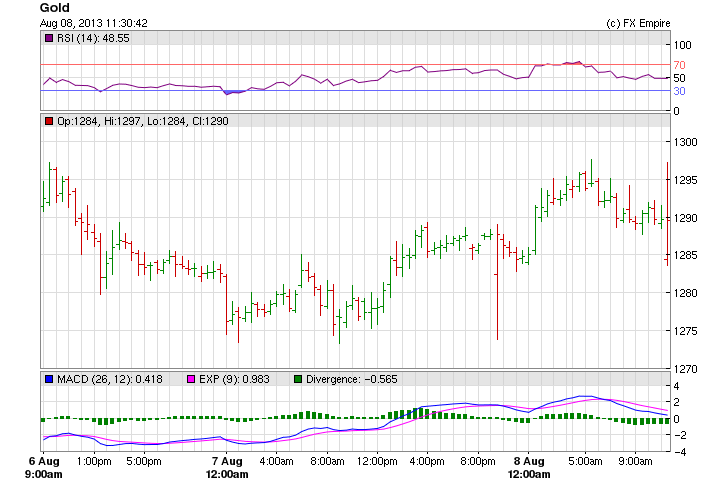Click the price axis label 1295
This screenshot has height=487, width=710.
[x=686, y=180]
